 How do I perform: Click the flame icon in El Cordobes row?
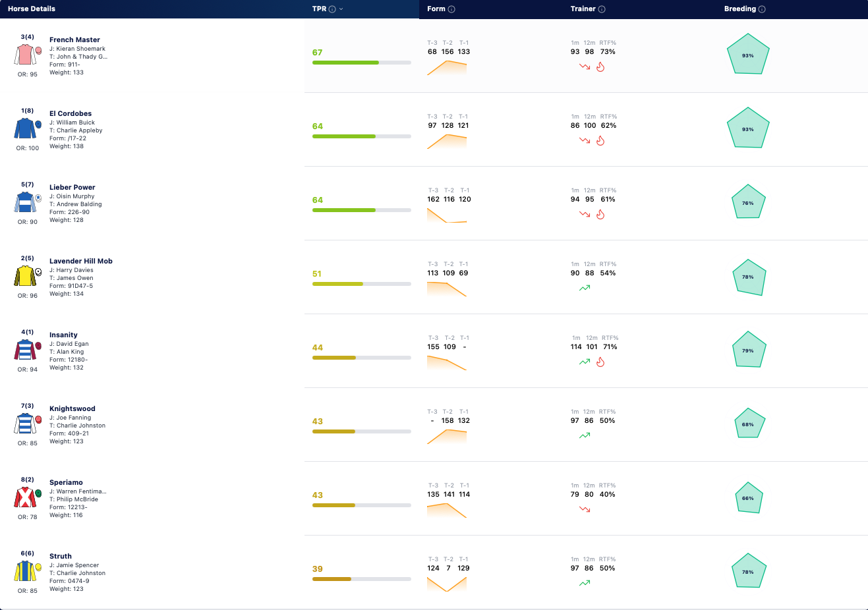(600, 141)
